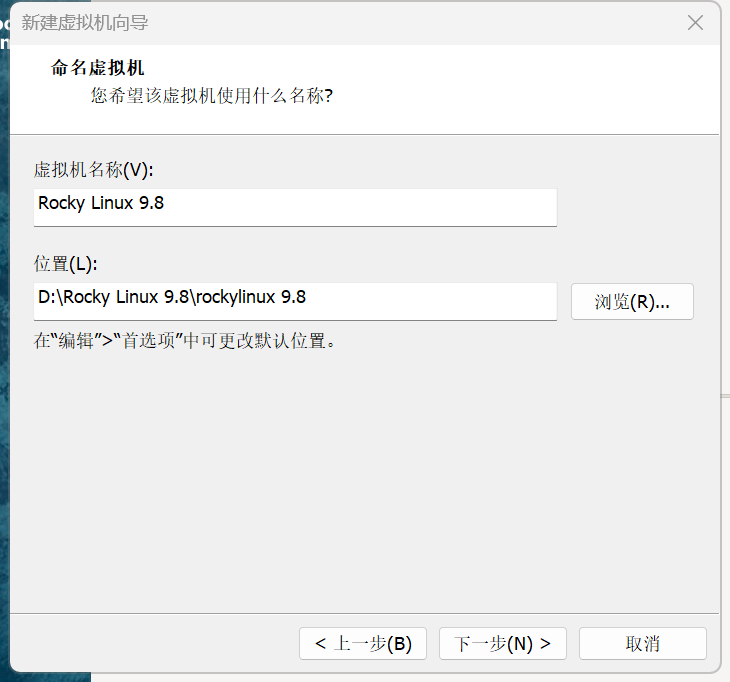Click the hint text about 编辑 > 首选项
The height and width of the screenshot is (682, 730).
[x=184, y=341]
